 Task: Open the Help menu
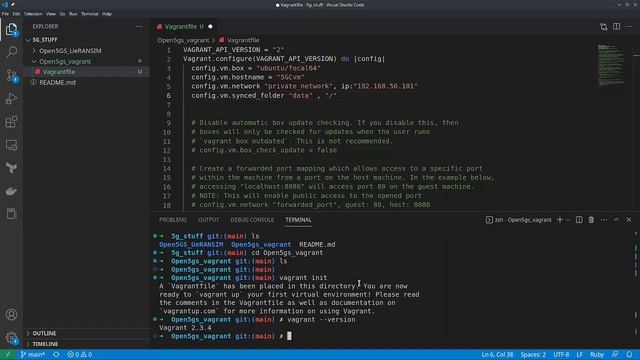tap(107, 14)
